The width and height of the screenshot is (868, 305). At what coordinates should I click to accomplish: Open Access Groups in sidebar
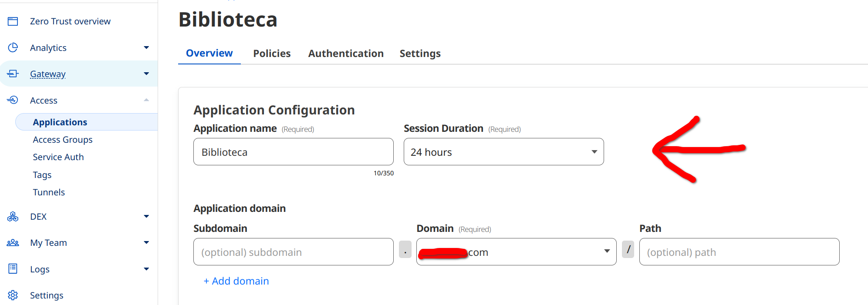click(63, 140)
